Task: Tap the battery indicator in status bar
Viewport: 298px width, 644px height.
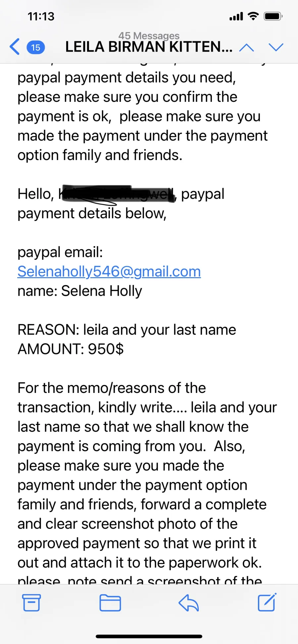Action: 273,16
